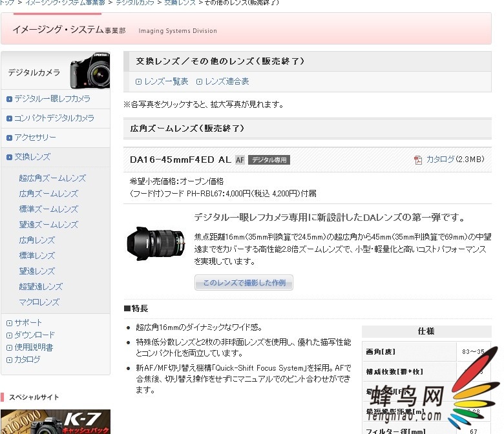Click arrow icon beside ダウンロード
Image resolution: width=504 pixels, height=434 pixels.
pos(9,335)
